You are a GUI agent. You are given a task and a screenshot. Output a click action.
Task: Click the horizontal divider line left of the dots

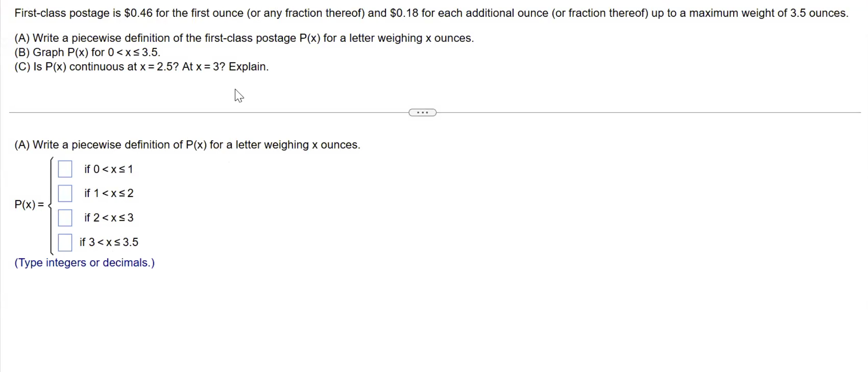209,113
